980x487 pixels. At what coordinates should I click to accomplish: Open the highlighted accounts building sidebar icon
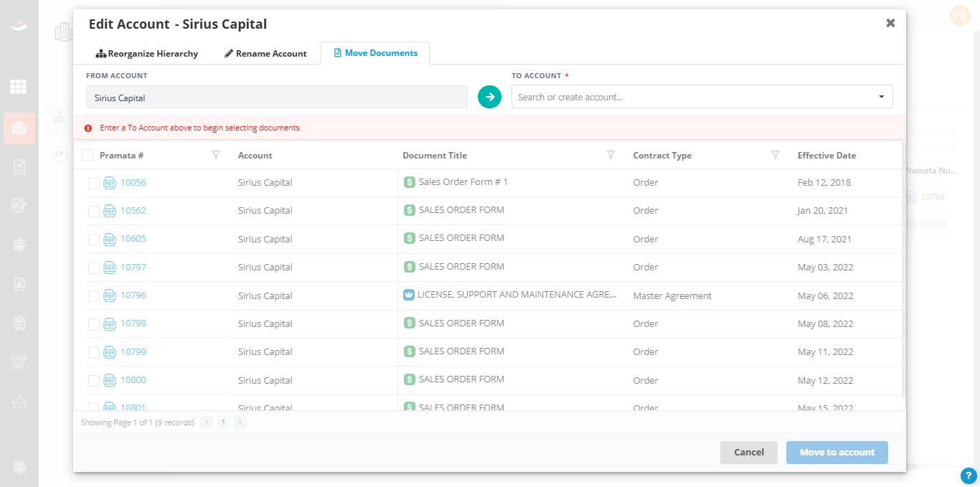point(19,128)
